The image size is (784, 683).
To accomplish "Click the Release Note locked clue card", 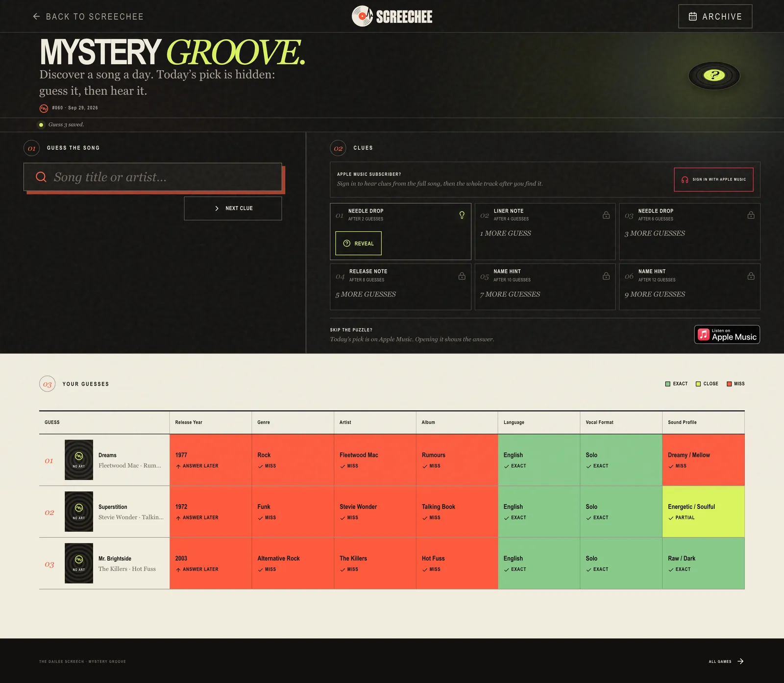I will [400, 287].
